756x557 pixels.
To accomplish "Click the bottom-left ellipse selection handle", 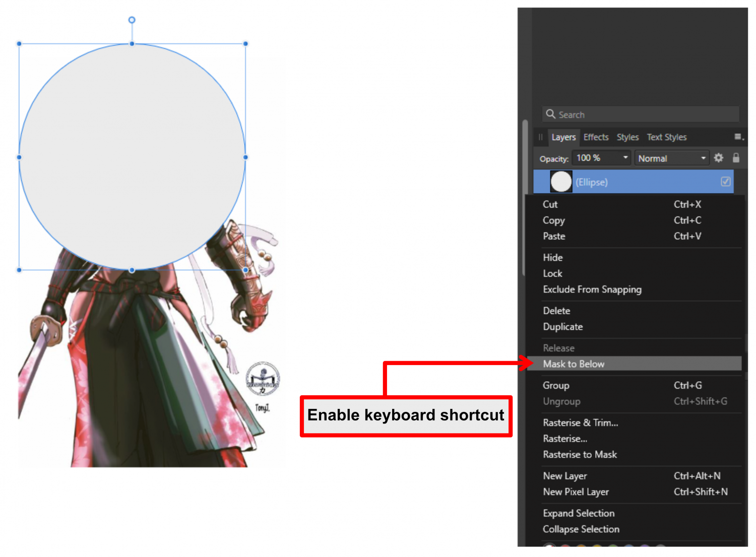I will click(x=19, y=270).
